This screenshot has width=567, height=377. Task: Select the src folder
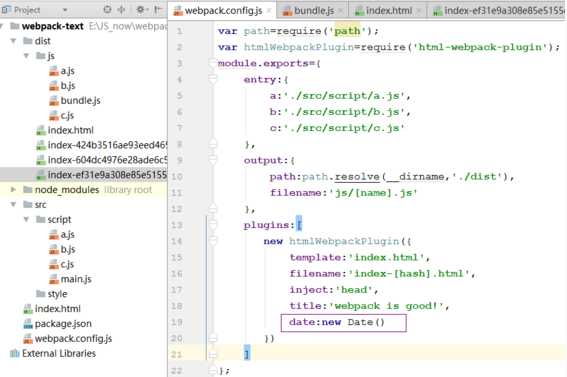pos(40,205)
